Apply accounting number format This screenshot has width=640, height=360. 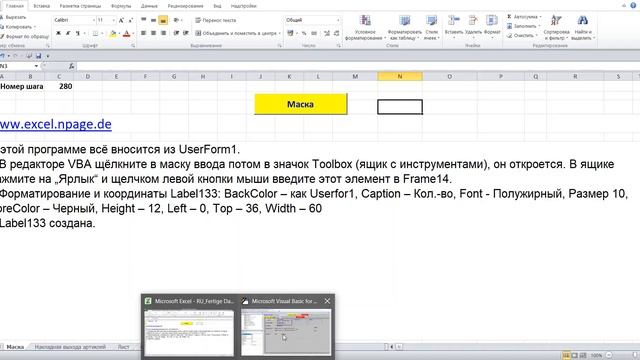(x=290, y=33)
